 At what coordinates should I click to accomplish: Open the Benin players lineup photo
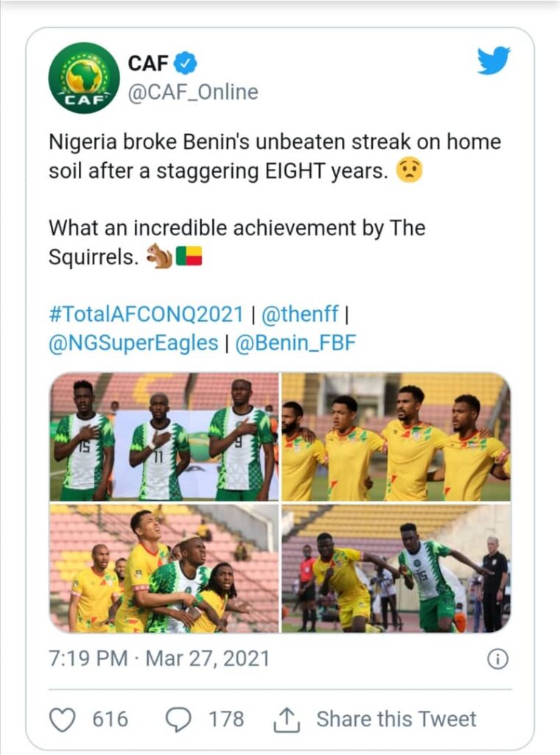396,436
